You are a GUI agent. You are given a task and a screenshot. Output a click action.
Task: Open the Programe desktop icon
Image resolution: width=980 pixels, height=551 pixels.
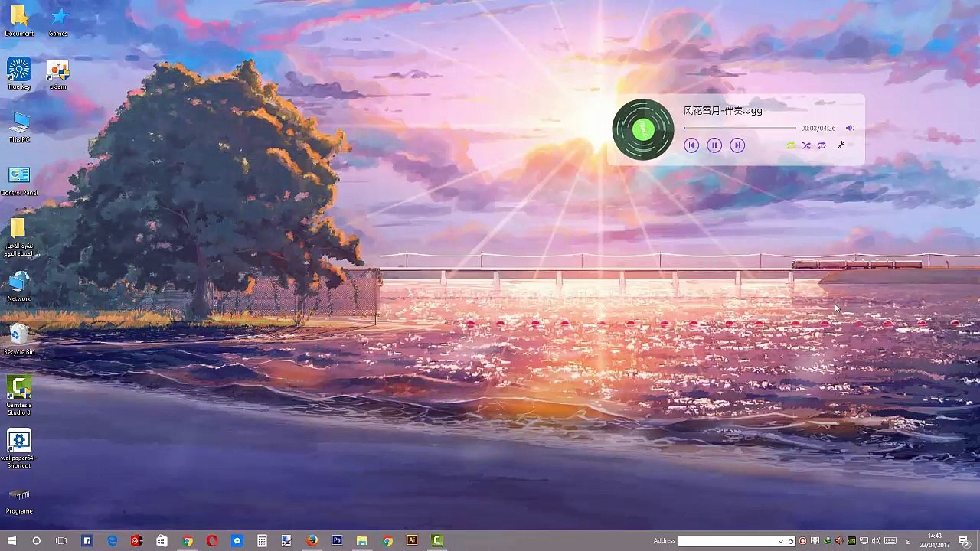tap(19, 501)
